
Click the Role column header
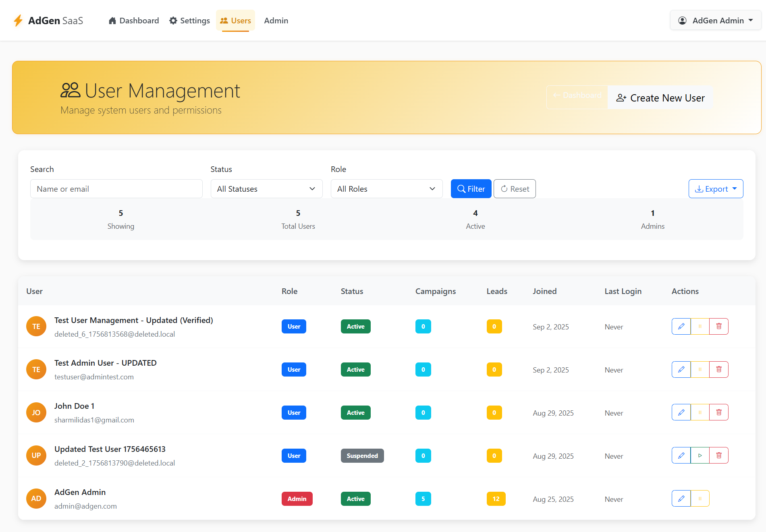click(x=289, y=291)
